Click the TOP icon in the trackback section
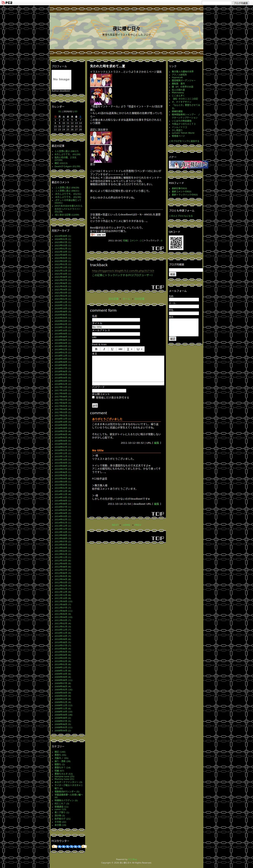Viewport: 253px width, 868px height. (158, 287)
